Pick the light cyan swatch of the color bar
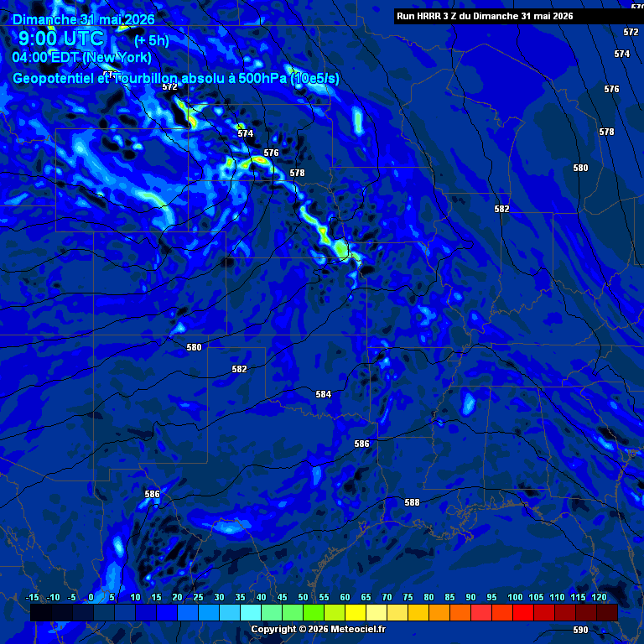Screen dimensions: 644x644 point(251,612)
